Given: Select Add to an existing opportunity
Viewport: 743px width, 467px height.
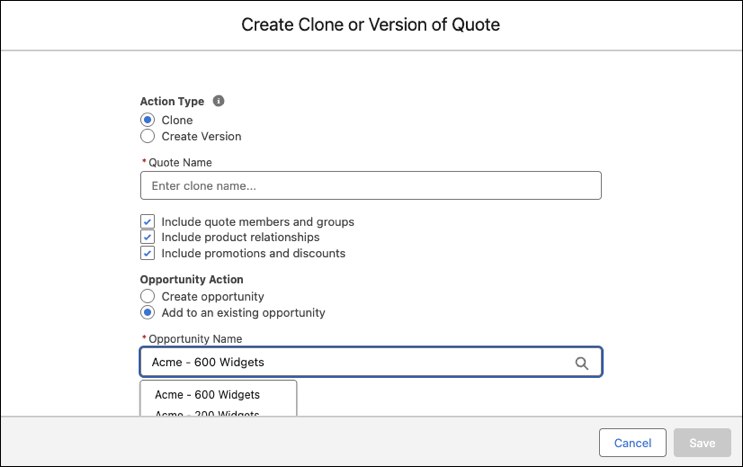Looking at the screenshot, I should pos(147,313).
